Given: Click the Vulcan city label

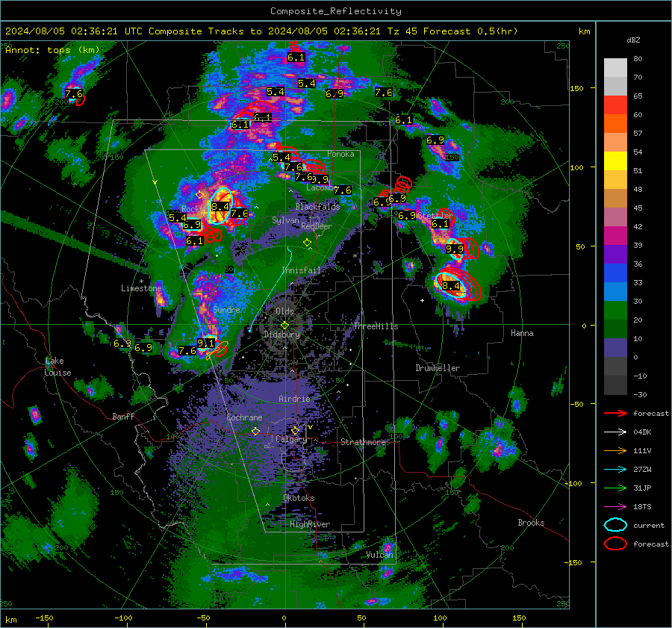Looking at the screenshot, I should [x=380, y=555].
